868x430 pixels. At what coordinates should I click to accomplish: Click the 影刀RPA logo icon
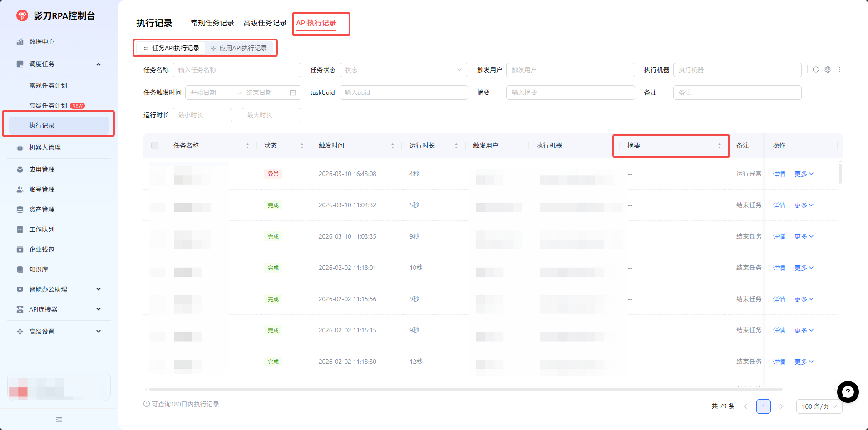click(22, 16)
